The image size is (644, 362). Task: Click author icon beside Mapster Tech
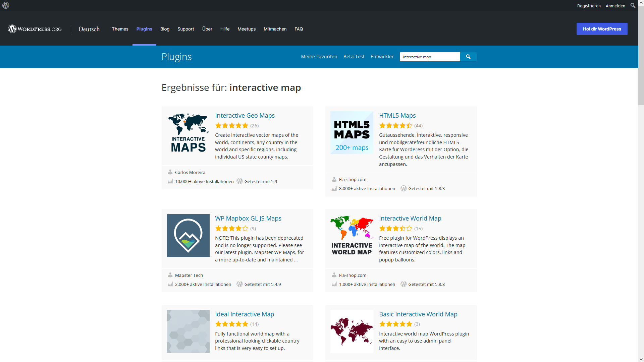[170, 275]
